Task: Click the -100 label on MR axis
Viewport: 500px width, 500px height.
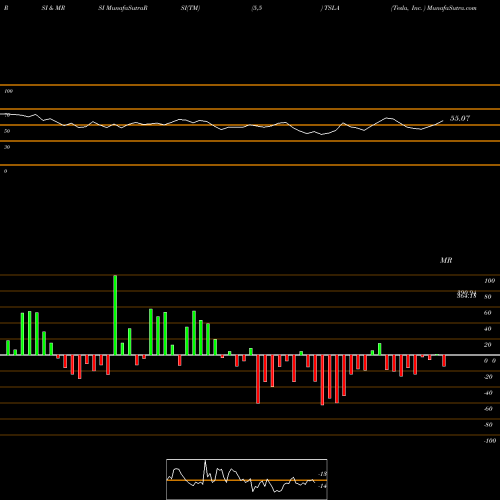Action: 490,441
